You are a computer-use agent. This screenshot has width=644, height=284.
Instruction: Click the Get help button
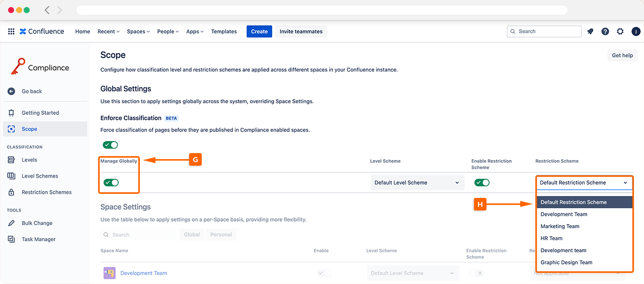622,55
